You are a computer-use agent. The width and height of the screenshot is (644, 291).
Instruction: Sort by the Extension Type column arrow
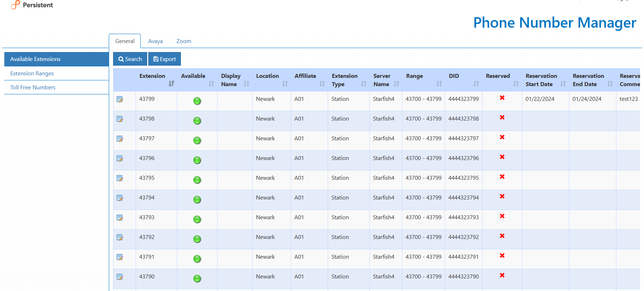tap(364, 84)
